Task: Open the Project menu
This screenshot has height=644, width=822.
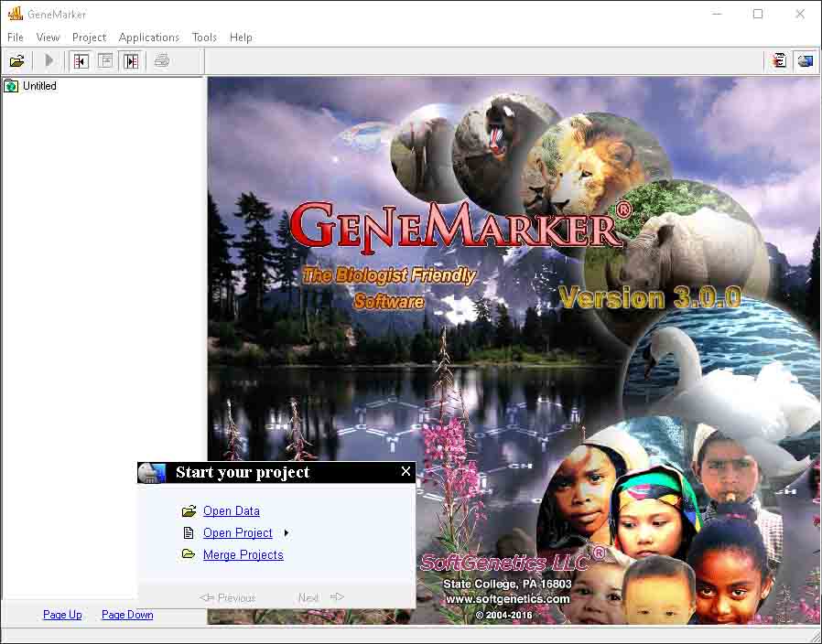Action: pyautogui.click(x=89, y=38)
